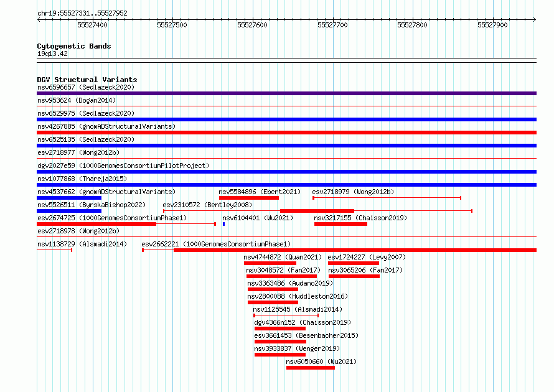Viewport: 554px width, 392px height.
Task: Open nsv1138729 (Alsmadi2014) label
Action: (82, 244)
